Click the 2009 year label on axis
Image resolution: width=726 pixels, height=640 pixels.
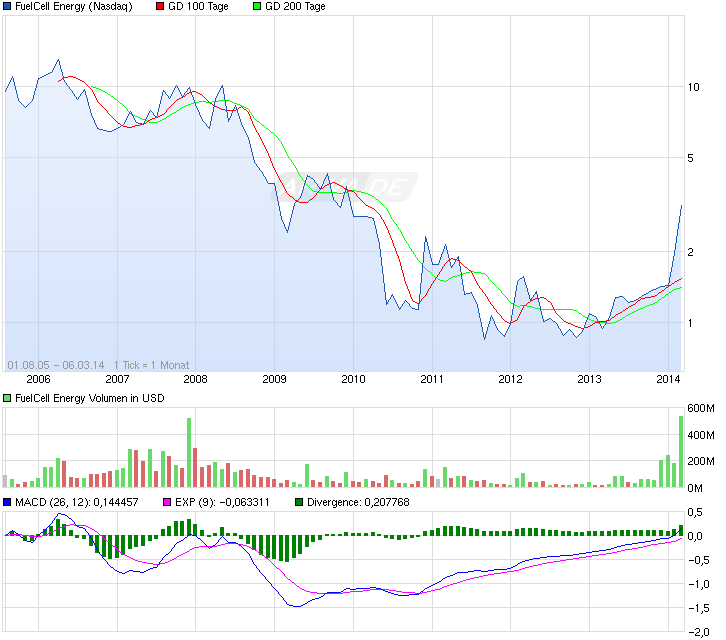[275, 379]
